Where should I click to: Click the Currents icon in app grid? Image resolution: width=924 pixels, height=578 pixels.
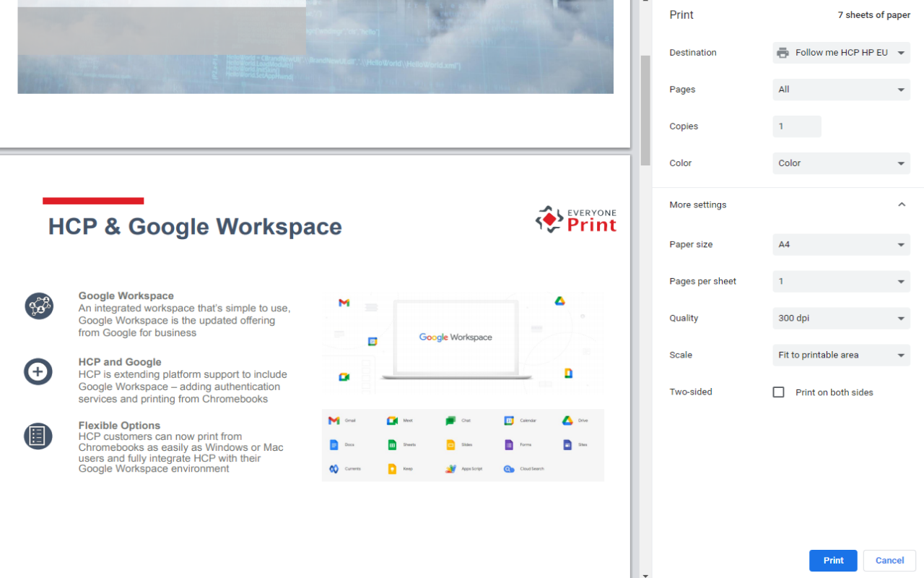point(334,469)
